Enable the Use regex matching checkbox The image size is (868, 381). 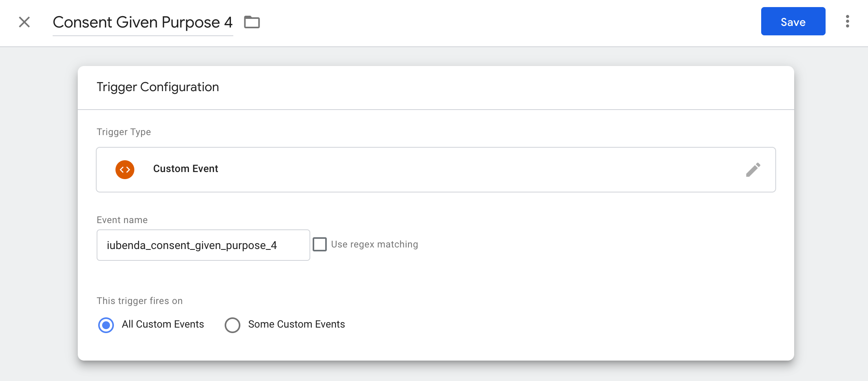(x=320, y=244)
